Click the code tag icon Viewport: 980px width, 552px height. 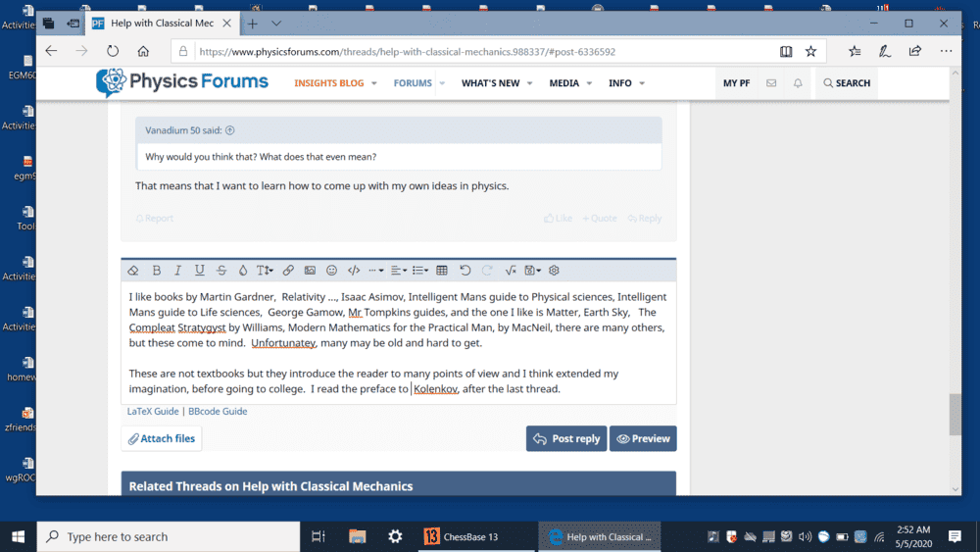coord(354,271)
